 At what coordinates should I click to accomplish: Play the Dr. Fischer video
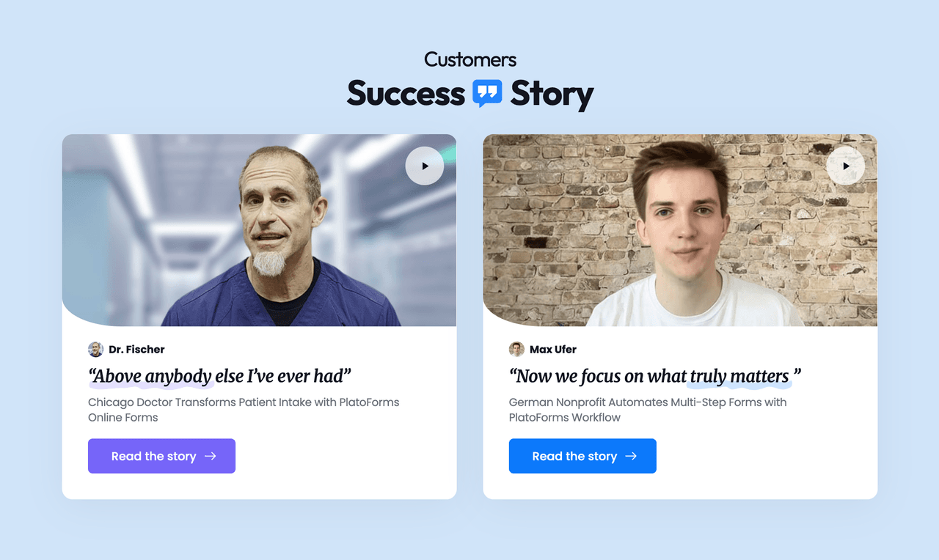(425, 166)
